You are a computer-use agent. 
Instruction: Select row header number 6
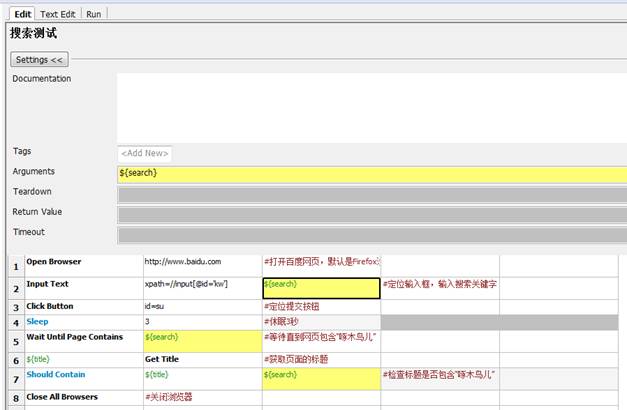(16, 360)
